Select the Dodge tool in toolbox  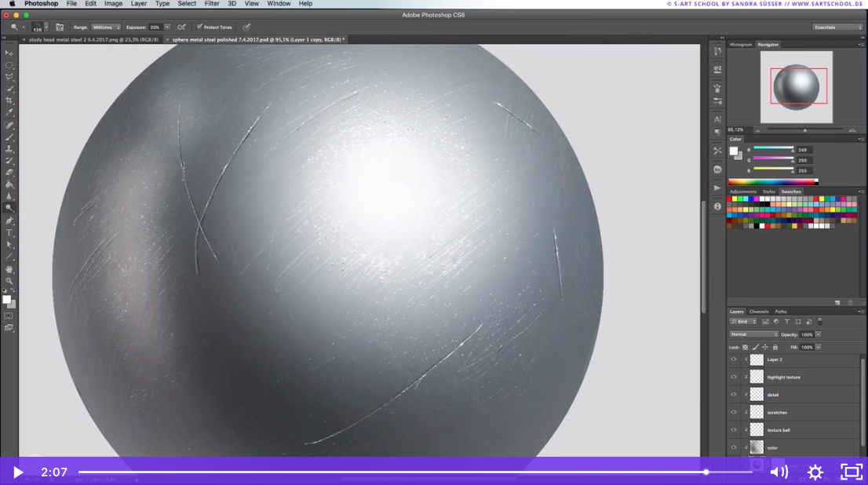pyautogui.click(x=9, y=208)
